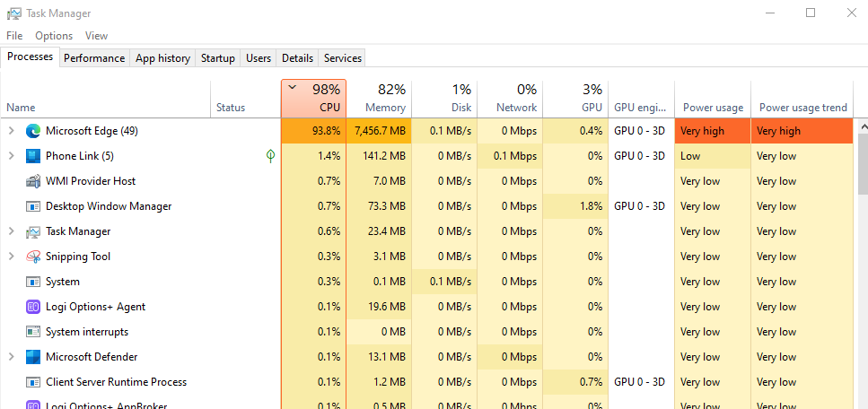Sort by the Name column header

(106, 99)
